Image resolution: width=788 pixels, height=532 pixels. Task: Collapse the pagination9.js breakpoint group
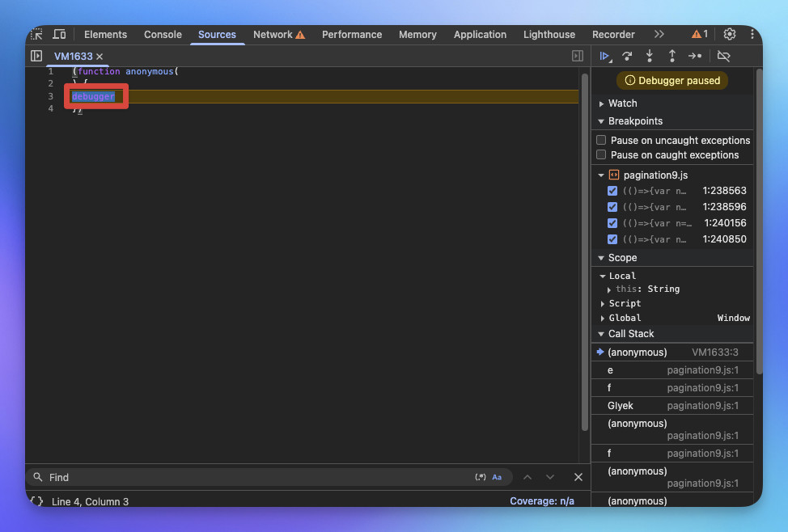601,175
